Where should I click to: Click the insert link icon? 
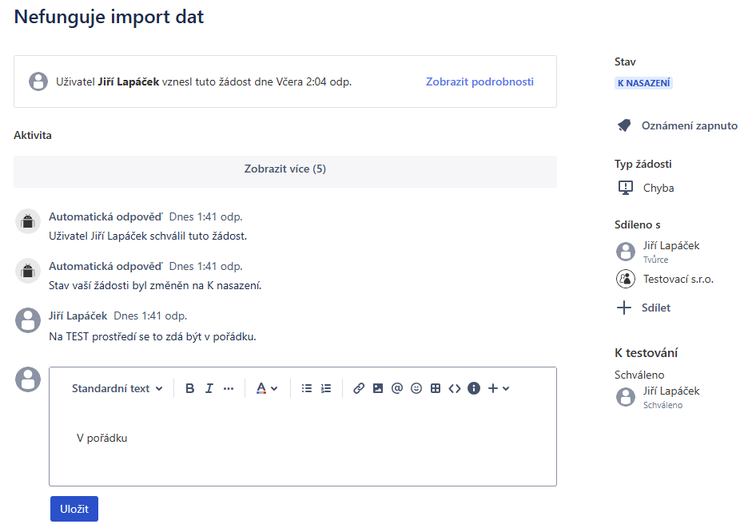[x=359, y=389]
